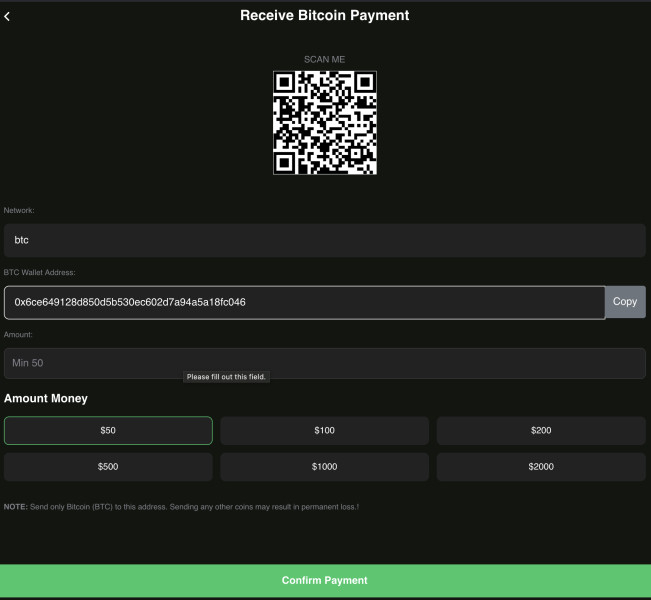Click the Receive Bitcoin Payment title

click(324, 16)
